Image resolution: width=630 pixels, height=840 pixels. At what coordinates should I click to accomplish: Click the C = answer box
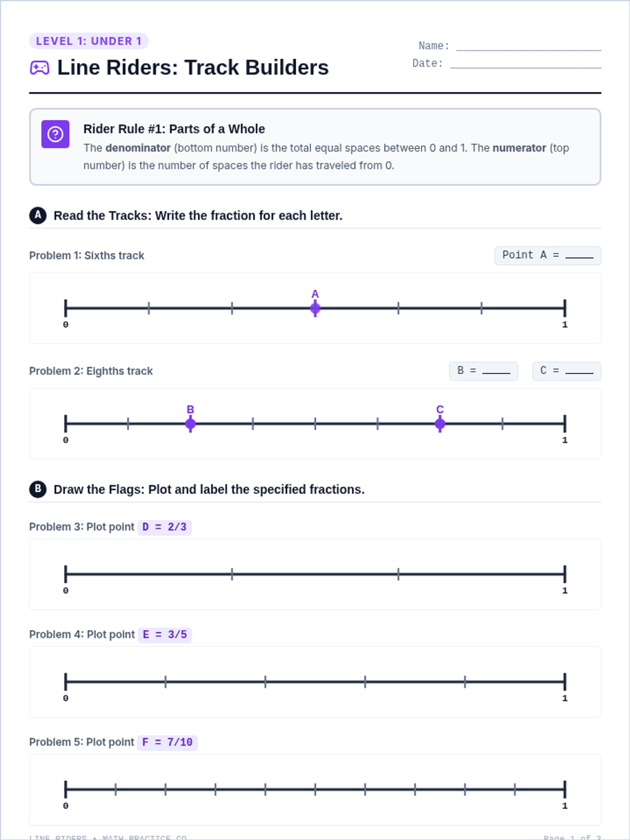pos(566,371)
